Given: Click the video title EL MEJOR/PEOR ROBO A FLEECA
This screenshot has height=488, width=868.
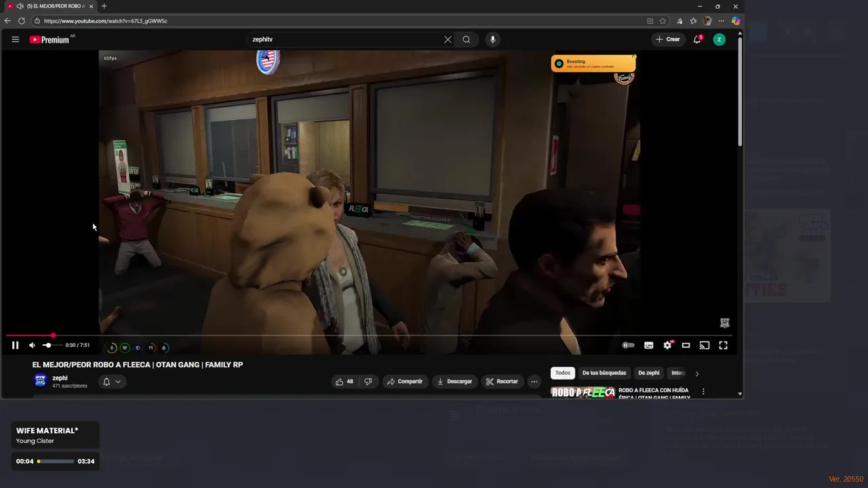Looking at the screenshot, I should tap(138, 365).
